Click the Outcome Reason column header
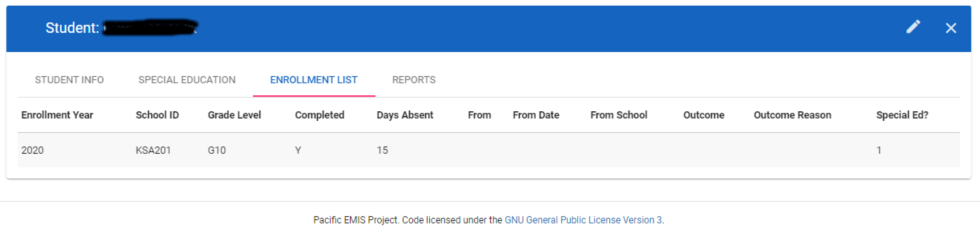980x245 pixels. pos(792,115)
